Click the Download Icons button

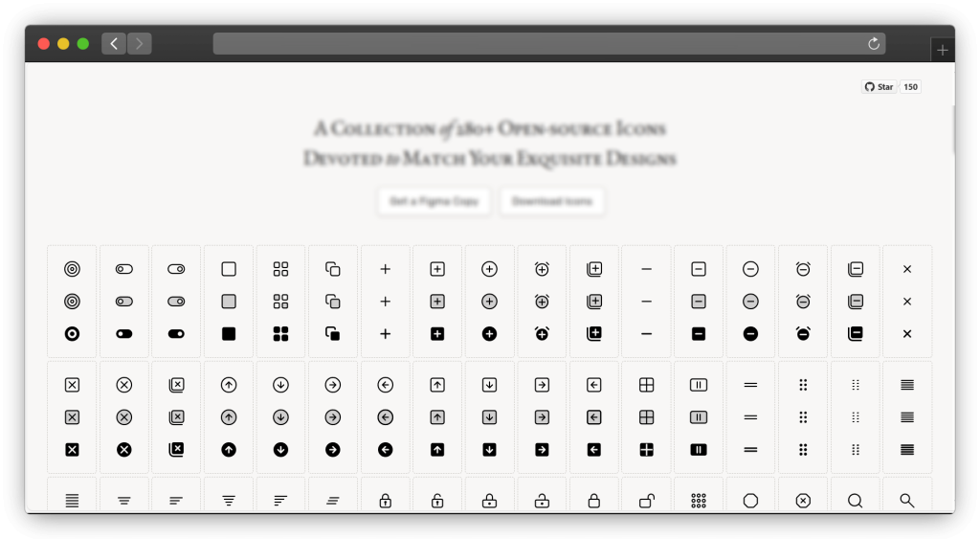click(552, 201)
